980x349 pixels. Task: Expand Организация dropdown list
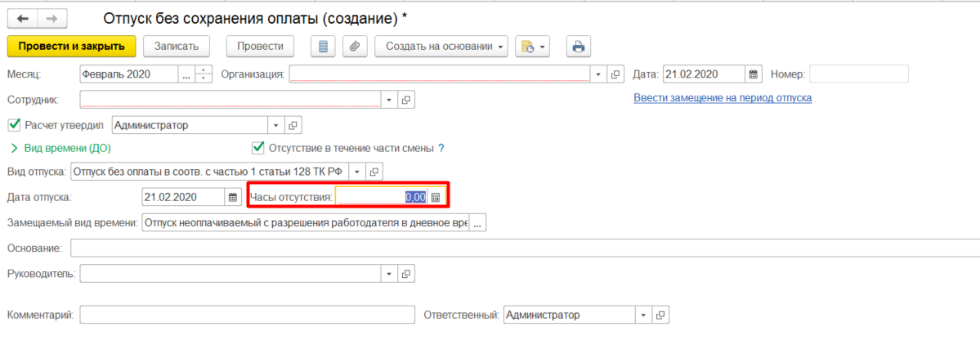click(599, 74)
